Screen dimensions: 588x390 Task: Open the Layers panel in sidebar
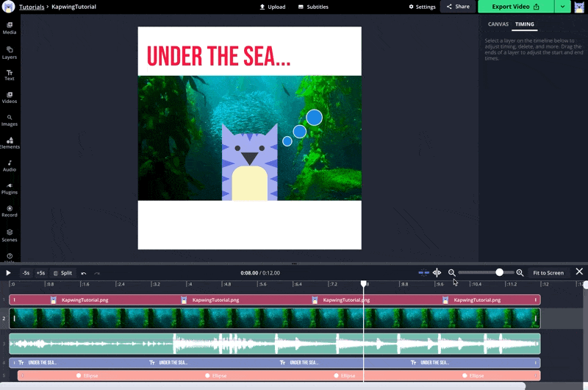10,52
